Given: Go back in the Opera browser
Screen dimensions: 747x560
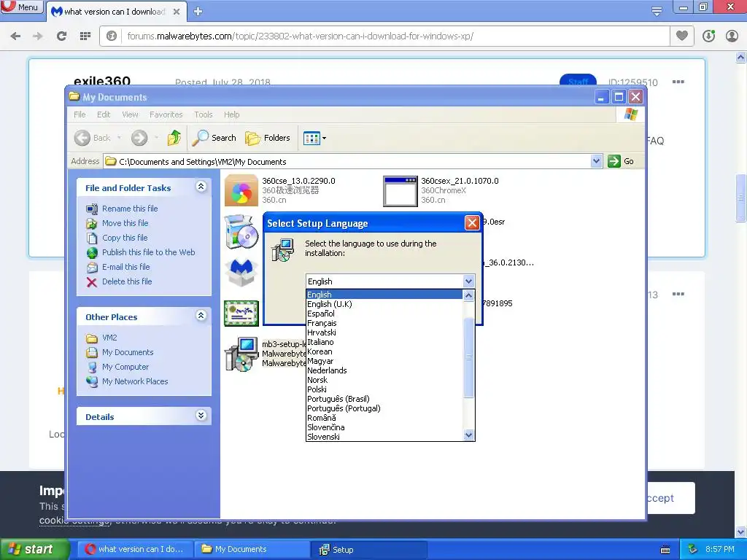Looking at the screenshot, I should point(15,36).
